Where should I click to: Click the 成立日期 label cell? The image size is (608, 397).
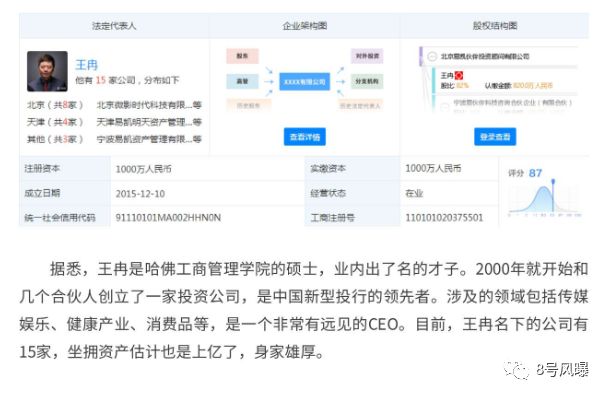point(65,193)
